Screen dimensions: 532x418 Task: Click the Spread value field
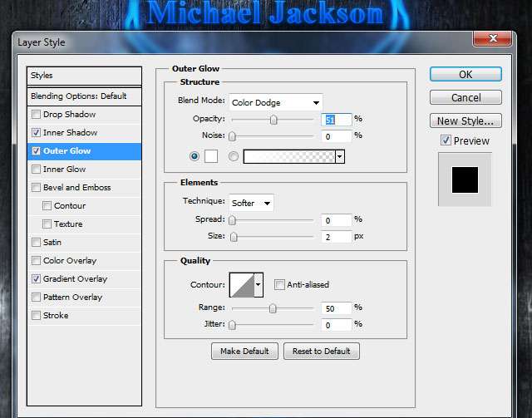pos(336,220)
